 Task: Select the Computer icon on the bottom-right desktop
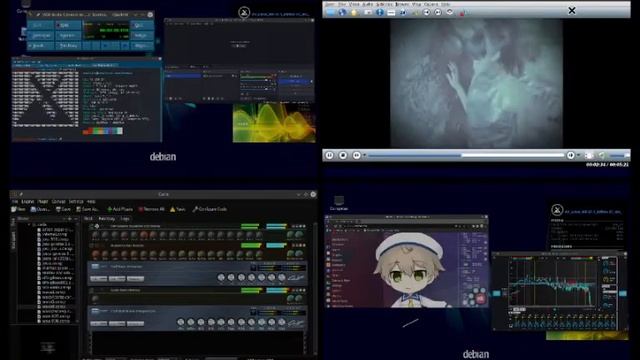point(339,203)
